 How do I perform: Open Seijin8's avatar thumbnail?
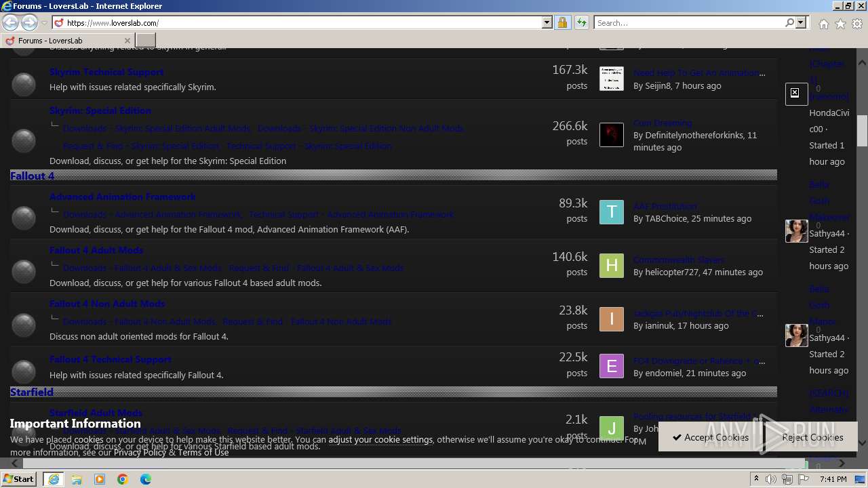coord(612,79)
